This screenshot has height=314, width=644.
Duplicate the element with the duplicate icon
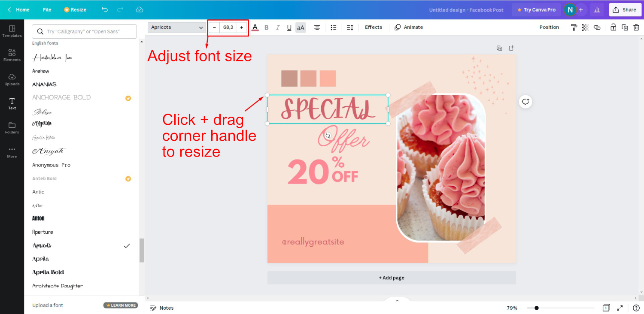[x=625, y=27]
